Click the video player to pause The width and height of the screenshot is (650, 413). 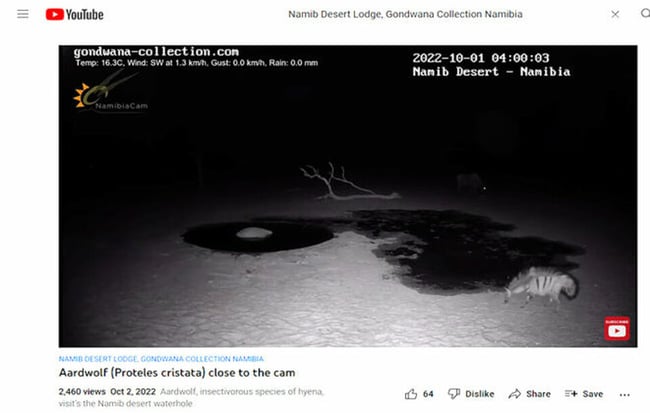pyautogui.click(x=348, y=196)
